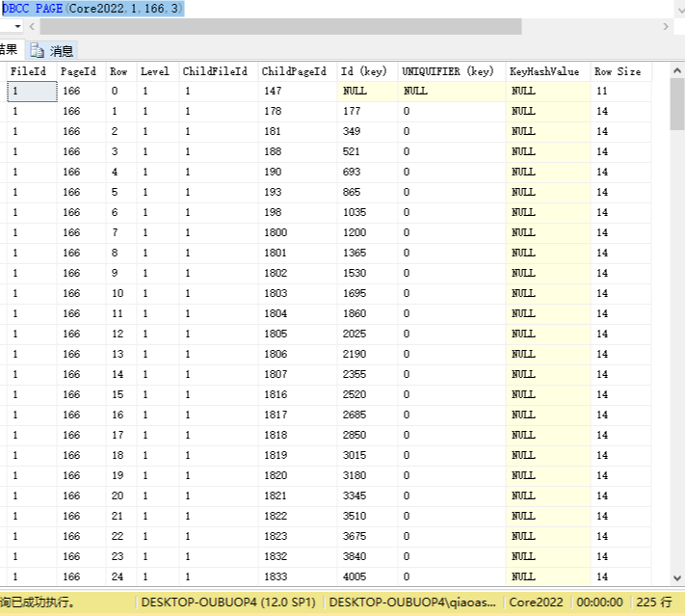Viewport: 685px width, 616px height.
Task: Click the horizontal scrollbar right arrow
Action: coord(666,27)
